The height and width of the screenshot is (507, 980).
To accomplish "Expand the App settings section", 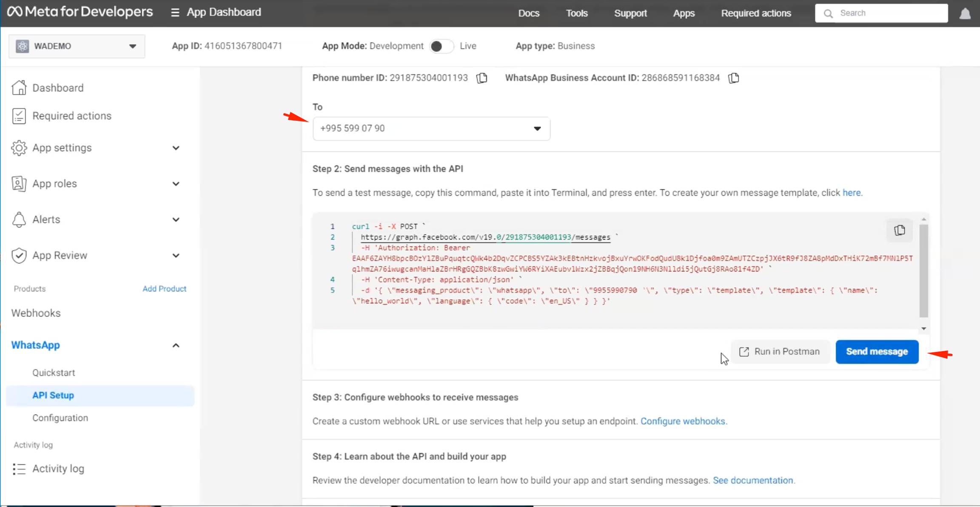I will (176, 148).
